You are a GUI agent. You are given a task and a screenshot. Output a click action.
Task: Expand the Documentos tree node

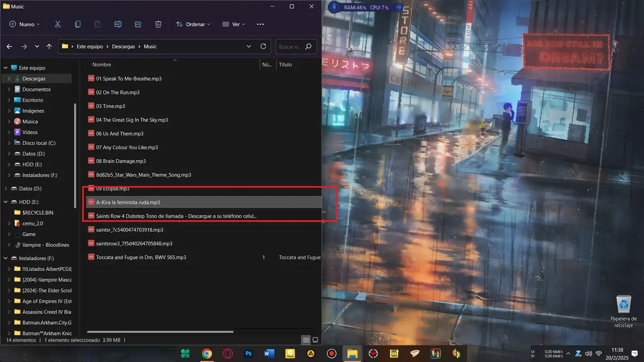[9, 89]
